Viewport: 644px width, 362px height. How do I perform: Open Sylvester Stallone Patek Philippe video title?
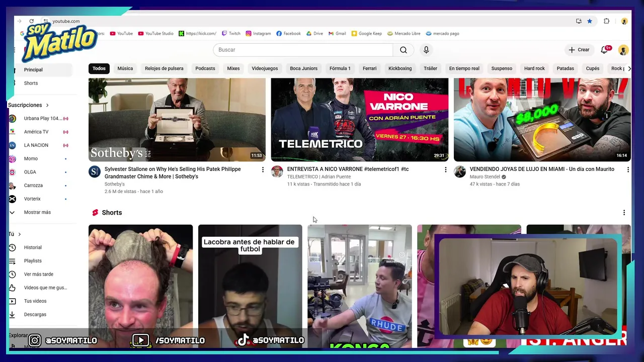click(x=173, y=173)
